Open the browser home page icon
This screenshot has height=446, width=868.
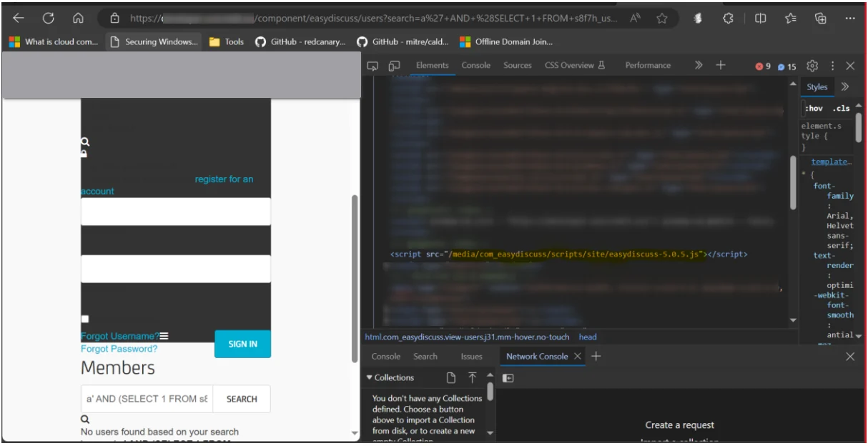79,19
